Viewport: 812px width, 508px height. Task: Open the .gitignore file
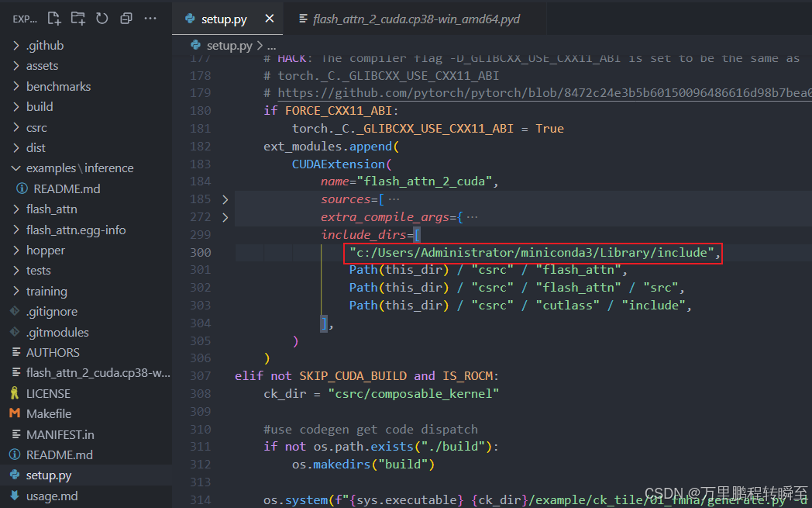click(86, 312)
